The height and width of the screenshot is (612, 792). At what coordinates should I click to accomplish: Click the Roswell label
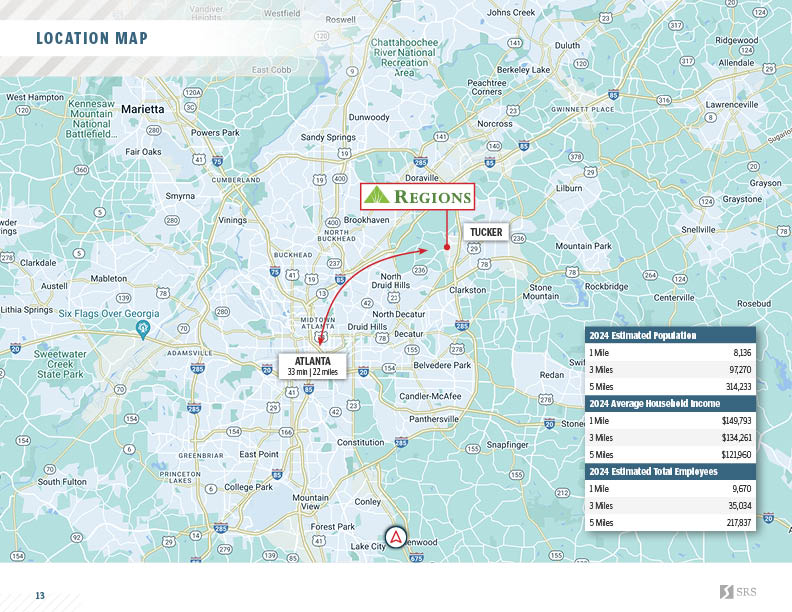pyautogui.click(x=340, y=19)
